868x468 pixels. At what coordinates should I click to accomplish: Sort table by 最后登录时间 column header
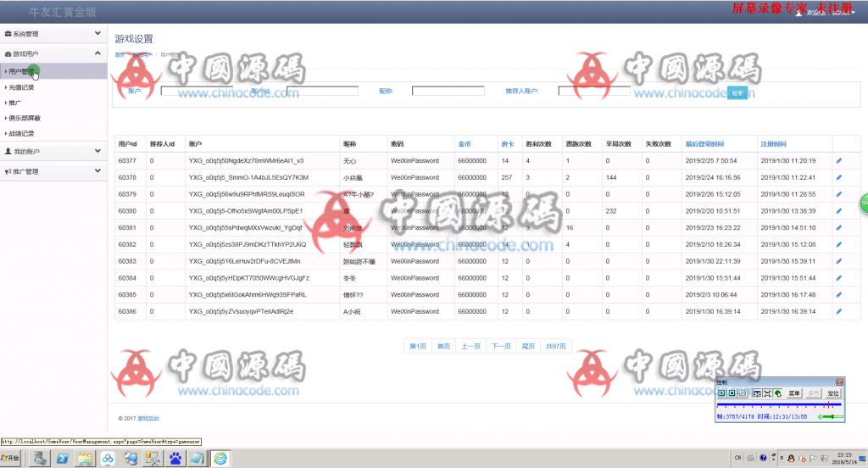[704, 144]
